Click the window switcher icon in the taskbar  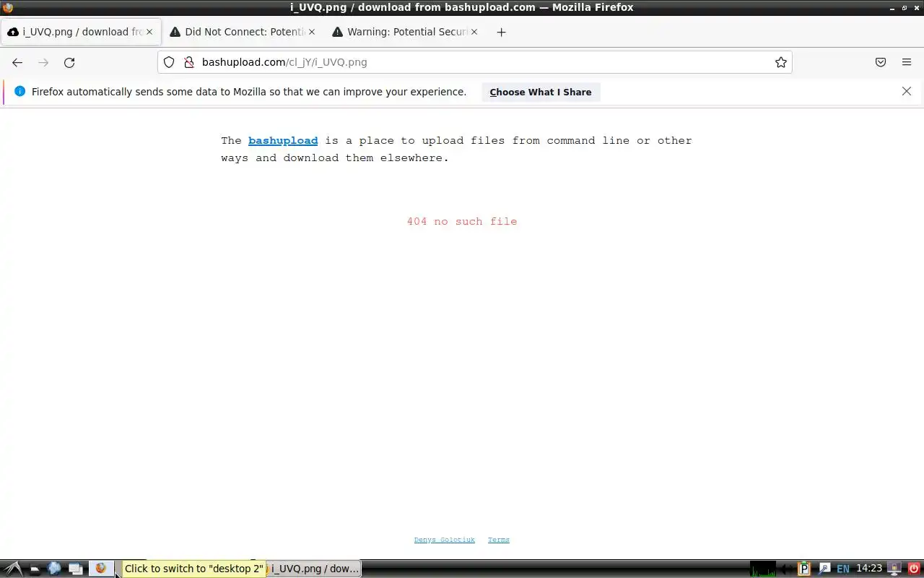[x=75, y=569]
